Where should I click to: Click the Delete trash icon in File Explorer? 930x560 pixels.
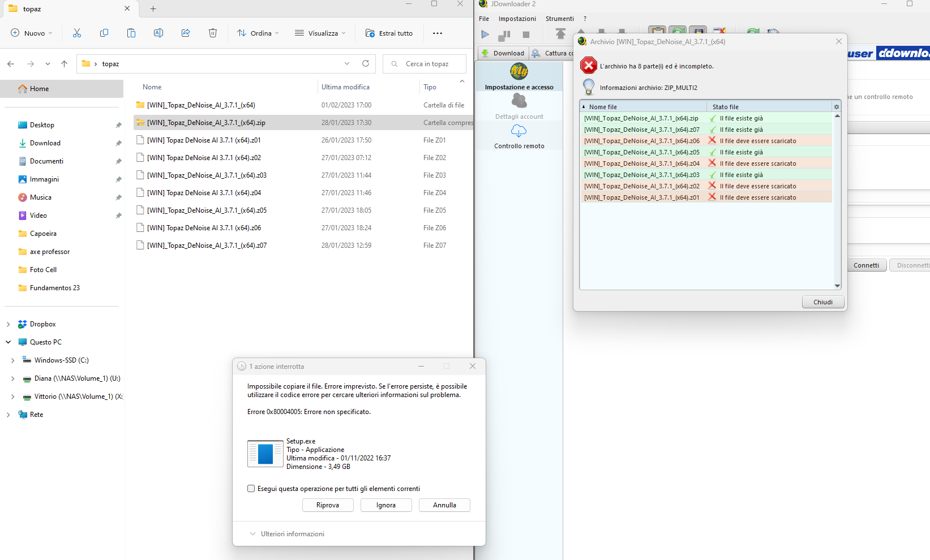tap(213, 33)
